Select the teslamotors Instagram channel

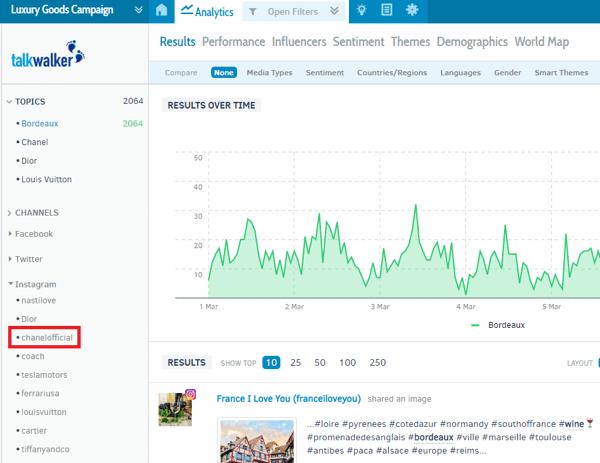pos(44,375)
